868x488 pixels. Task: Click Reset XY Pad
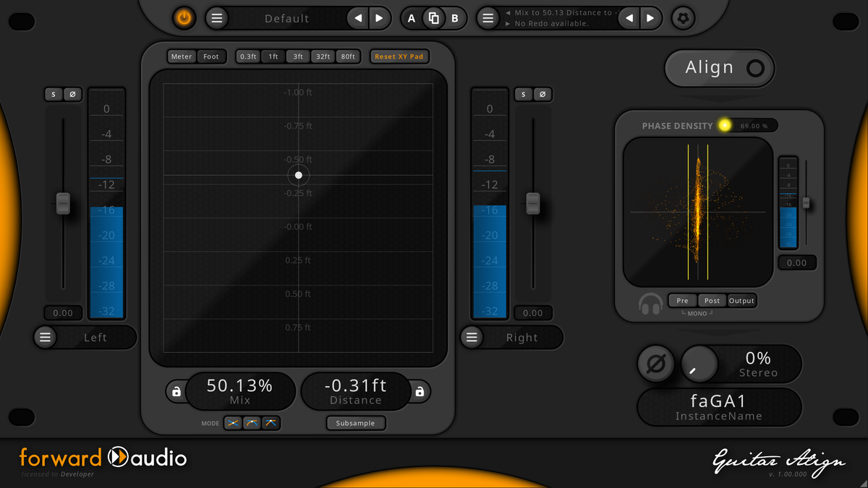tap(399, 56)
